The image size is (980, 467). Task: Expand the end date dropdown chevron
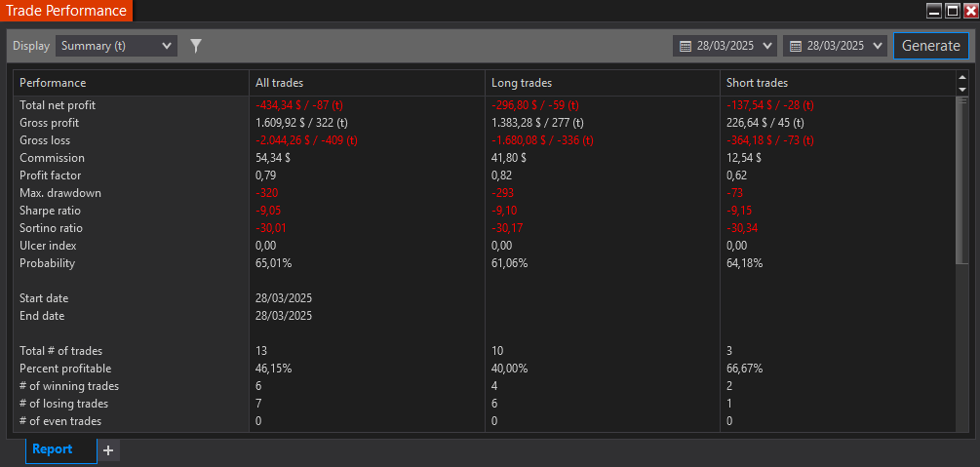tap(879, 46)
